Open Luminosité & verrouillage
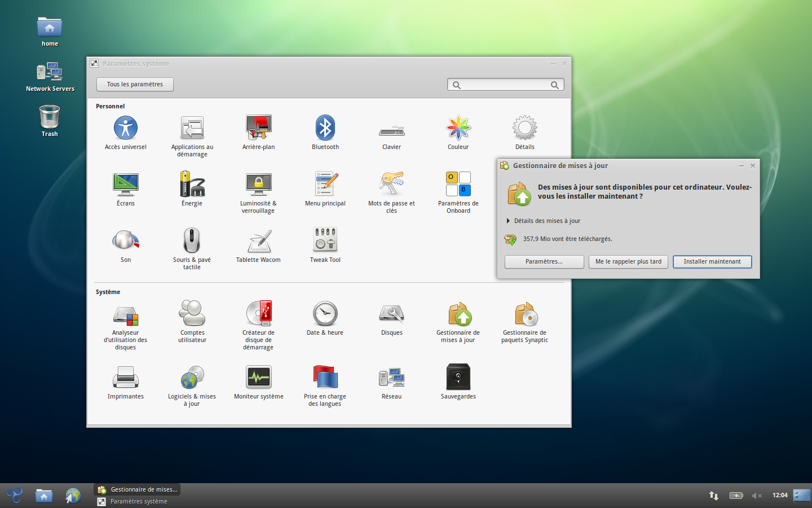Image resolution: width=812 pixels, height=508 pixels. pyautogui.click(x=259, y=193)
